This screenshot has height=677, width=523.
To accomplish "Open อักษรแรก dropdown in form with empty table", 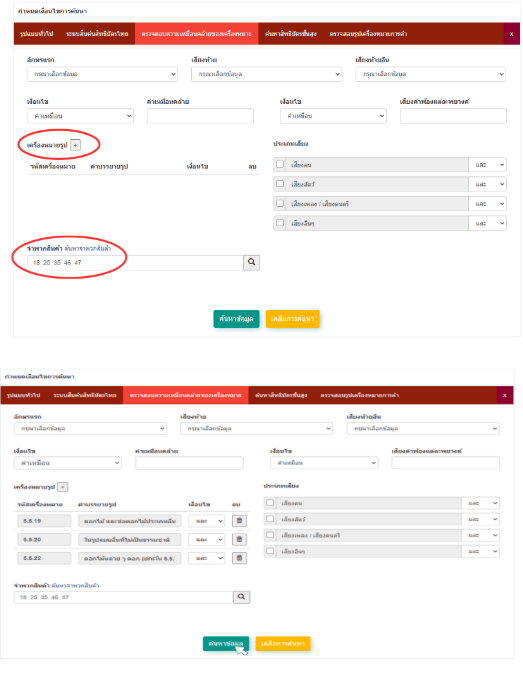I will tap(102, 74).
